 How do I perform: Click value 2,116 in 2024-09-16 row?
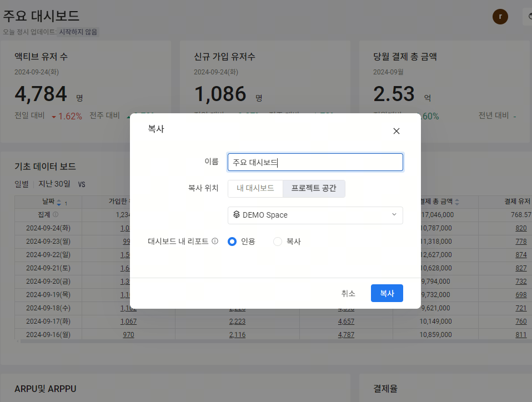237,335
